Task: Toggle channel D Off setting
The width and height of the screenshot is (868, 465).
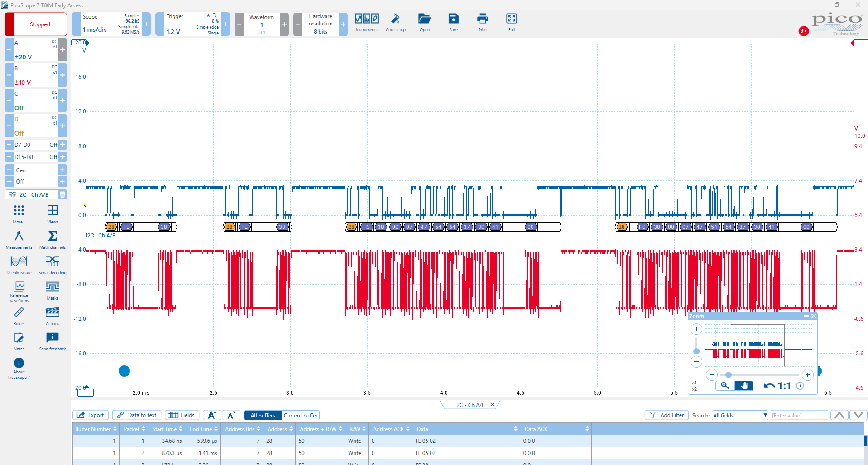Action: point(36,126)
